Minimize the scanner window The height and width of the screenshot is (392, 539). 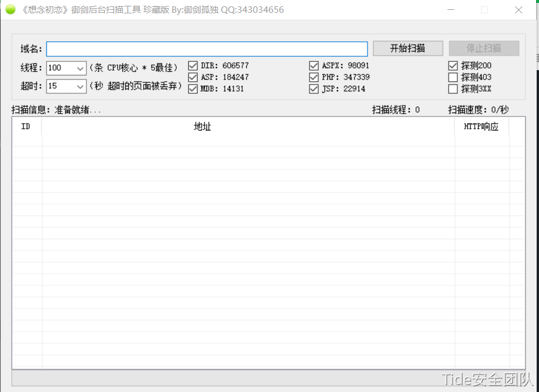pos(451,10)
